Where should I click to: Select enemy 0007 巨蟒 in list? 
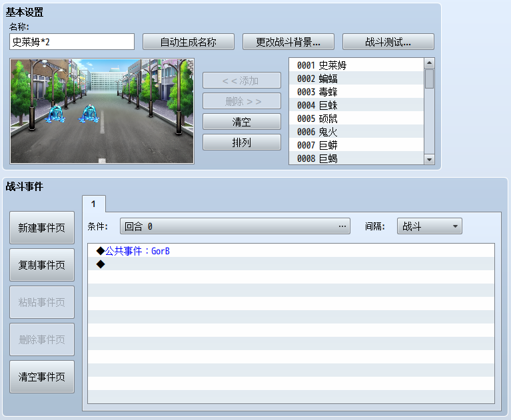tap(356, 145)
